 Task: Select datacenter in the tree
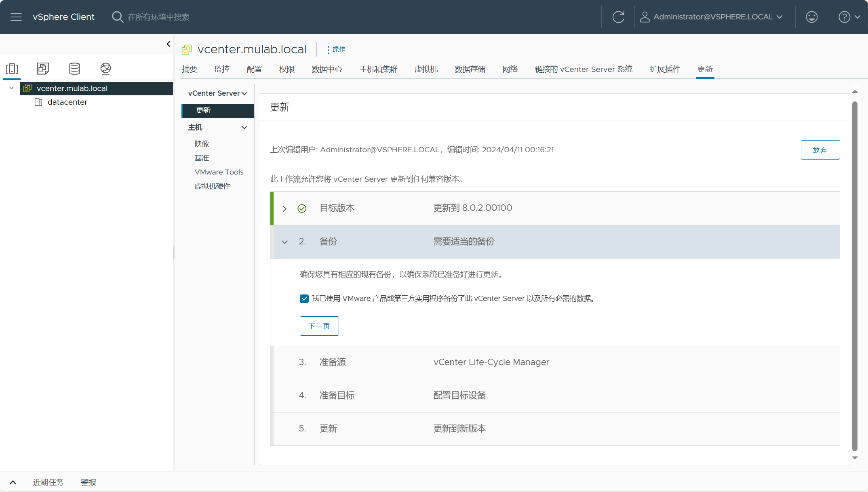point(67,102)
